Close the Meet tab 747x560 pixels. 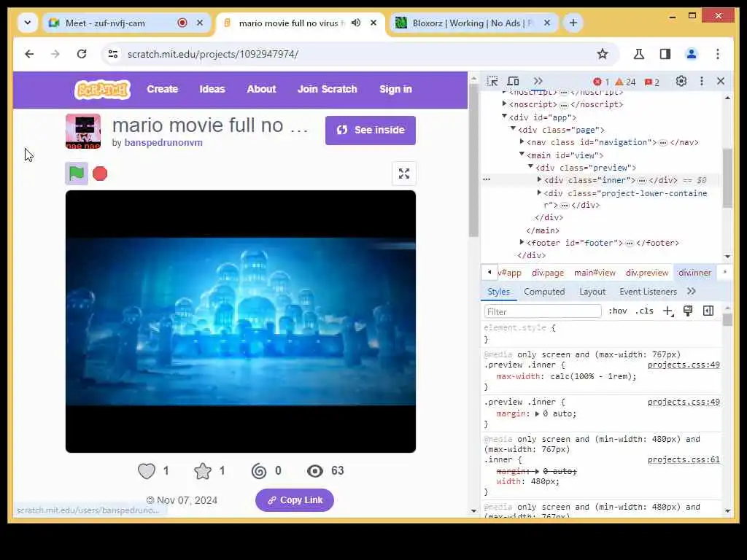(x=200, y=23)
